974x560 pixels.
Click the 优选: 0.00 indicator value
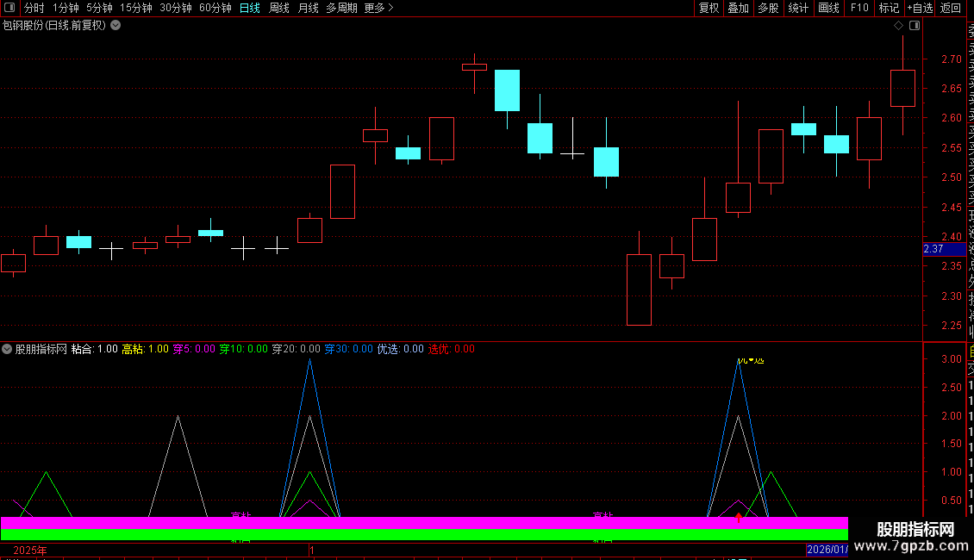pos(401,349)
